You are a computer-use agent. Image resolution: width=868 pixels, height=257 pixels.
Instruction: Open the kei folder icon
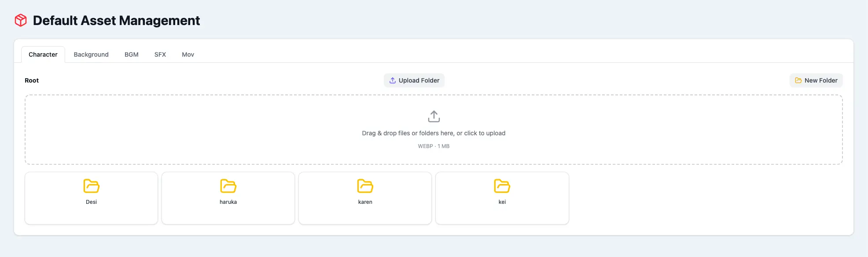coord(502,186)
